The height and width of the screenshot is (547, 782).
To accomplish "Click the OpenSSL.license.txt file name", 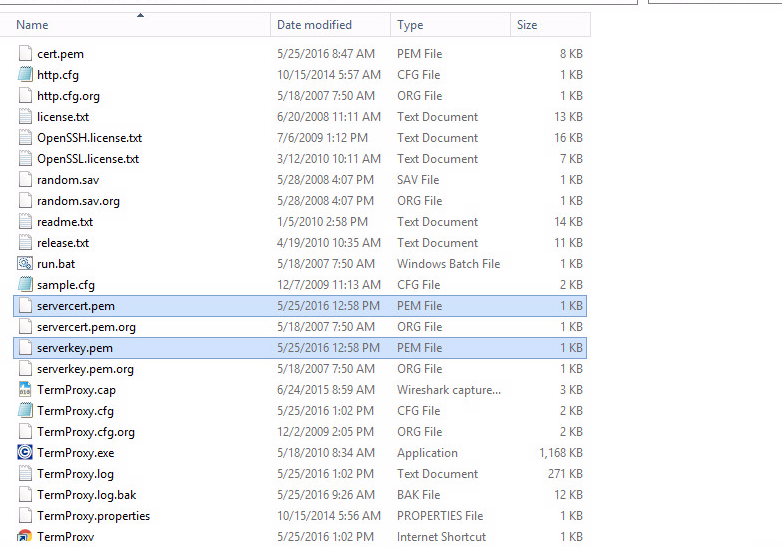I will pyautogui.click(x=88, y=159).
